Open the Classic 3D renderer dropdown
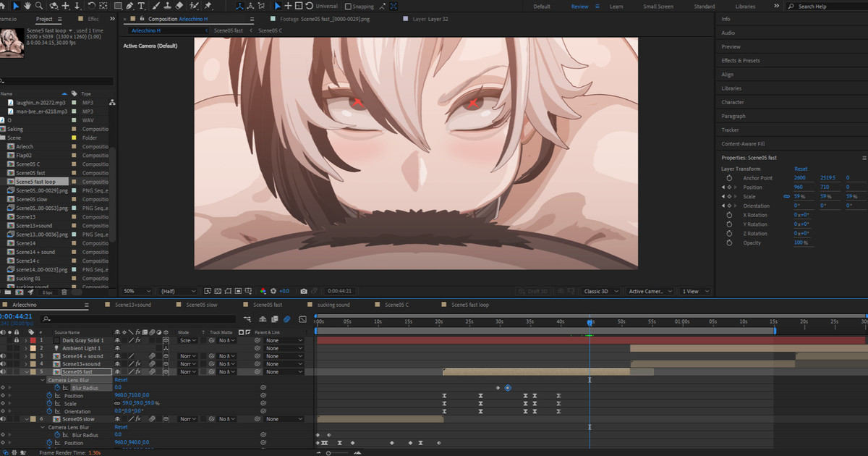Image resolution: width=868 pixels, height=456 pixels. (602, 291)
